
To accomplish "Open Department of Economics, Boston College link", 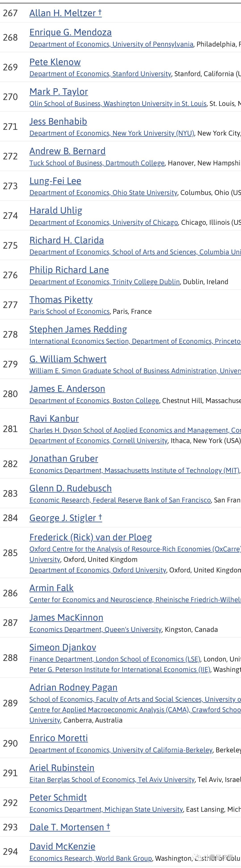I will coord(94,401).
